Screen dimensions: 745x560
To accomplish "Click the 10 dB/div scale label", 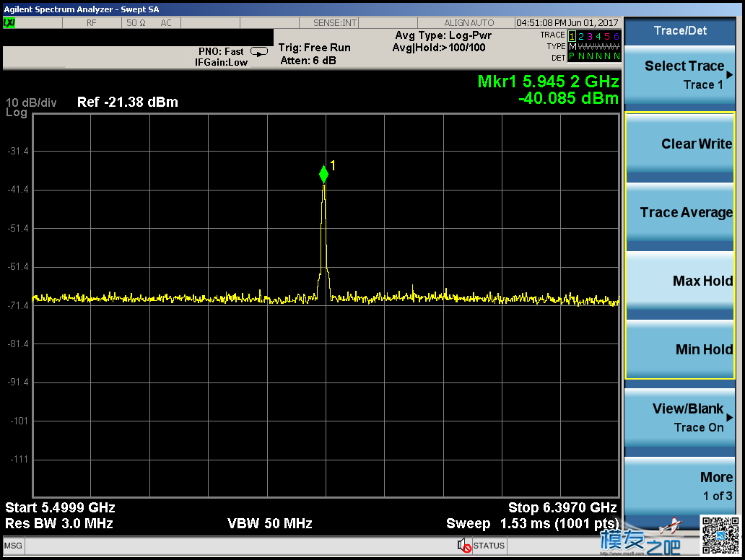I will 31,102.
